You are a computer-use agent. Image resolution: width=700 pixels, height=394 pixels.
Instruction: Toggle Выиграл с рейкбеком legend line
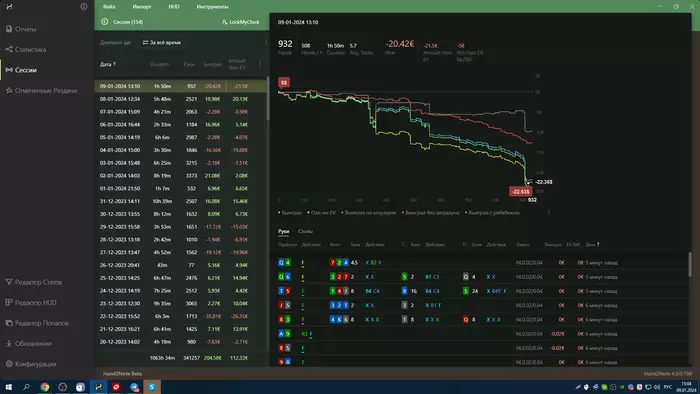(x=492, y=213)
